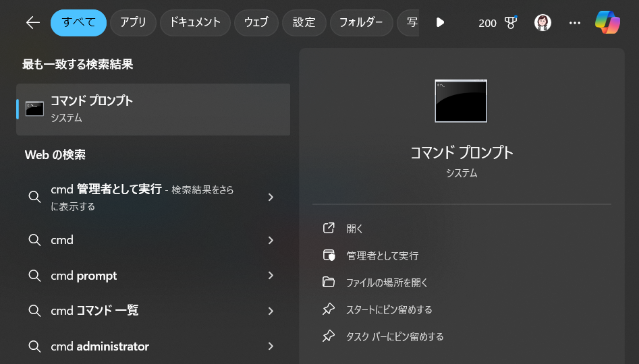Expand the cmd 管理者として実行 chevron
Screen dimensions: 639x364
pos(271,198)
